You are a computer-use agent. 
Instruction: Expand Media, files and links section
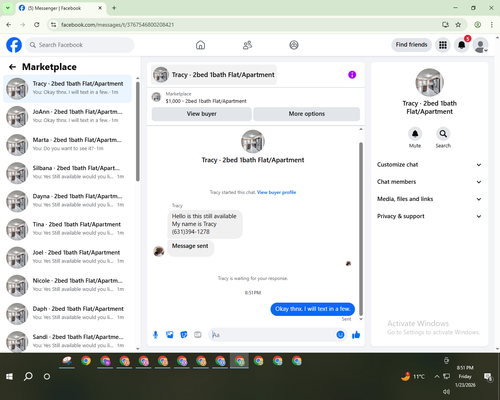point(429,199)
